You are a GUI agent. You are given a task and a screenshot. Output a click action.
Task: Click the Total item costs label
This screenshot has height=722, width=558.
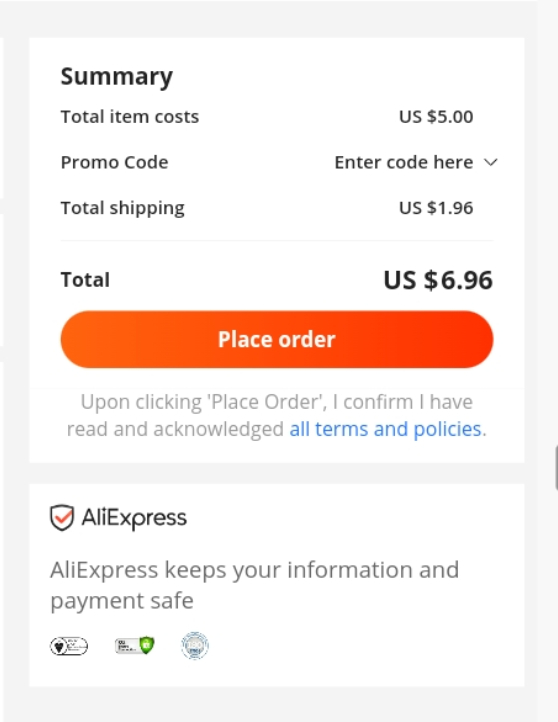pyautogui.click(x=130, y=117)
